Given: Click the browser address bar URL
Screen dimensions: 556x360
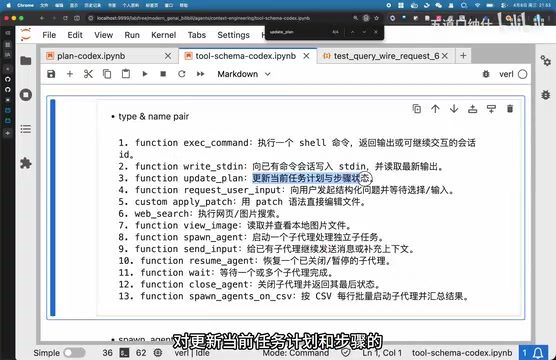Looking at the screenshot, I should [203, 18].
